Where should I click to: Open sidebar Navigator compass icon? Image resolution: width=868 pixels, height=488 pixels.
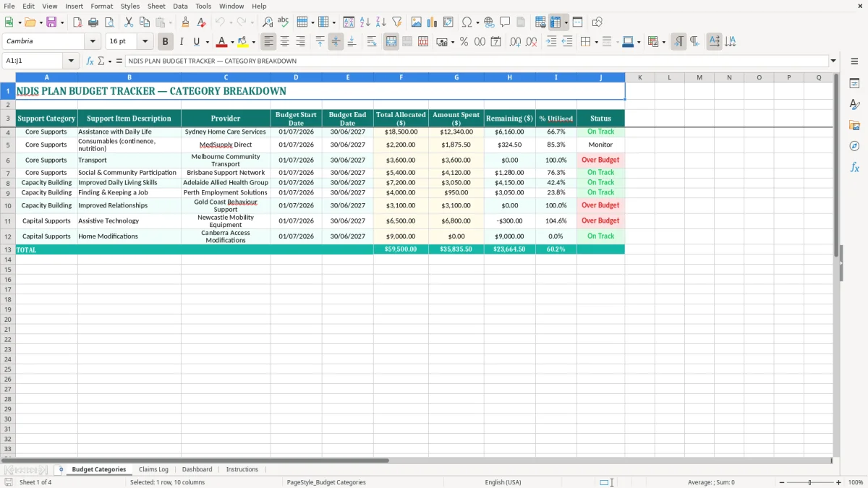tap(854, 146)
